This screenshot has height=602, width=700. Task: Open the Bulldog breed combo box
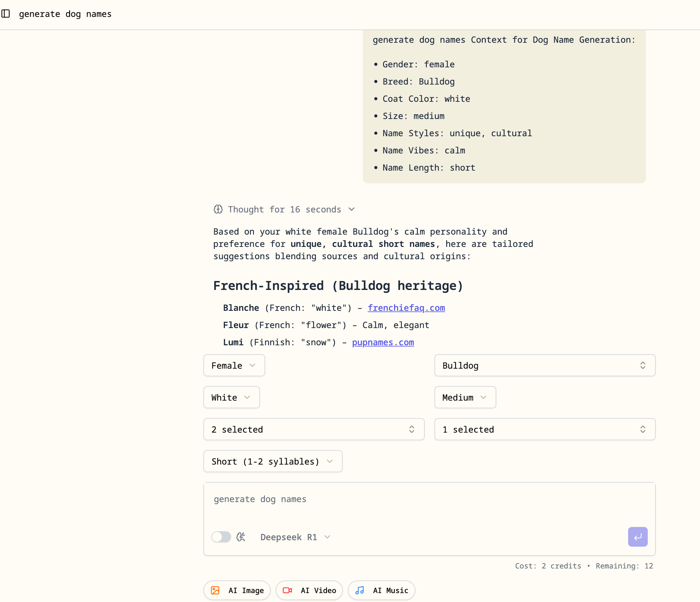click(545, 365)
